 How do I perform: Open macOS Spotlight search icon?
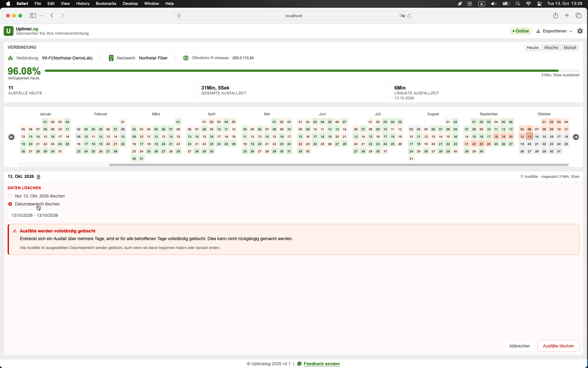[518, 4]
